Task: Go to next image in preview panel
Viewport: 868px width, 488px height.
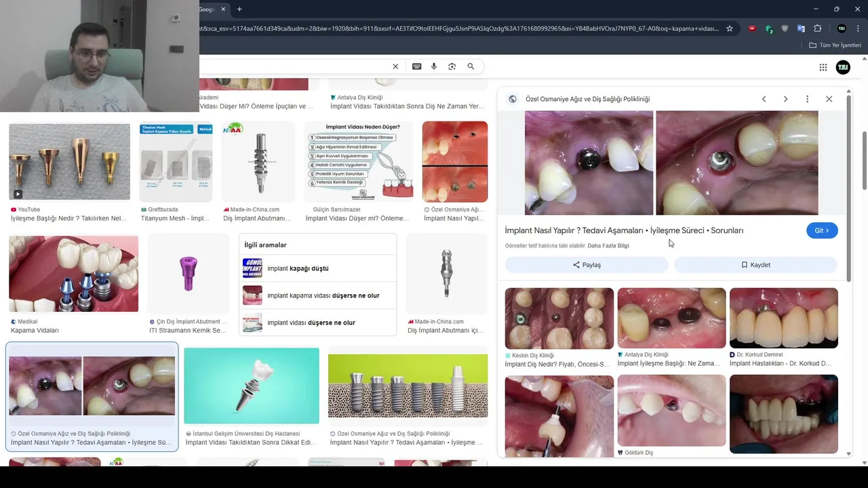Action: [x=785, y=99]
